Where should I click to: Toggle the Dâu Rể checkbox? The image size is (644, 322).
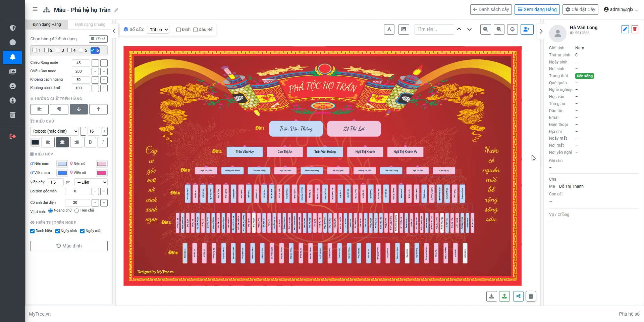coord(196,30)
